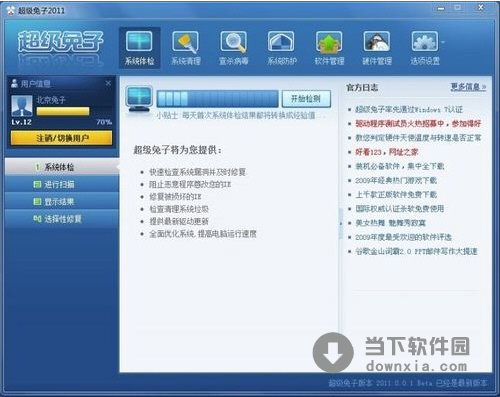500x397 pixels.
Task: Expand the small arrow beside 选项设置
Action: (443, 42)
